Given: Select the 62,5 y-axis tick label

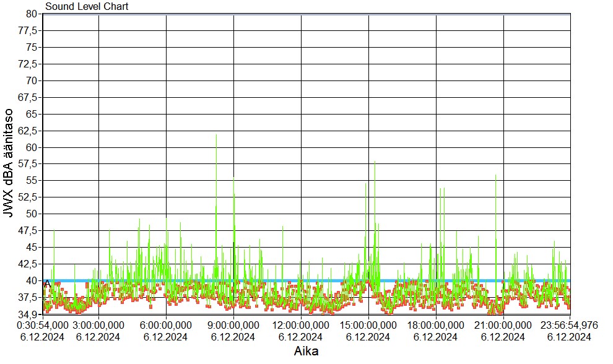Looking at the screenshot, I should [x=30, y=131].
